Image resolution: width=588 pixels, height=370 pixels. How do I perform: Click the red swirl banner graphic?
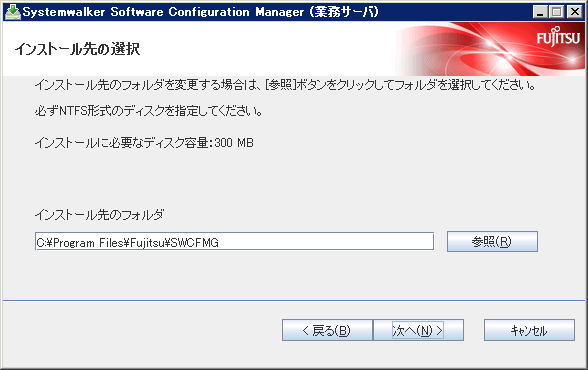click(x=489, y=49)
